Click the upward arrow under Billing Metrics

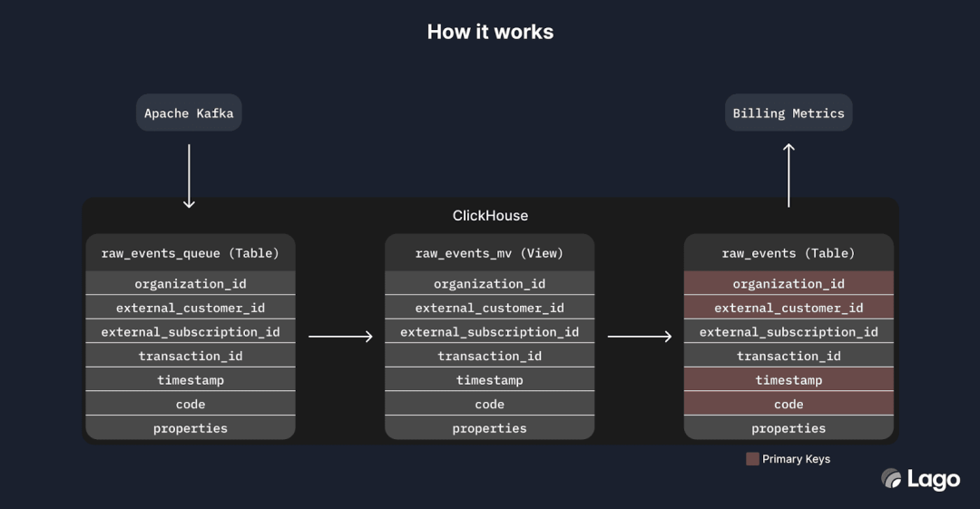point(789,174)
